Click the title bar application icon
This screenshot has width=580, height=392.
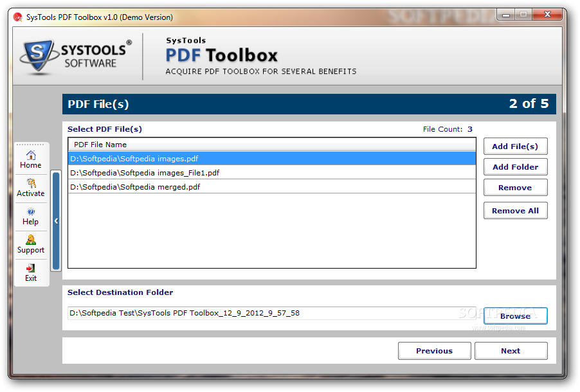tap(17, 17)
